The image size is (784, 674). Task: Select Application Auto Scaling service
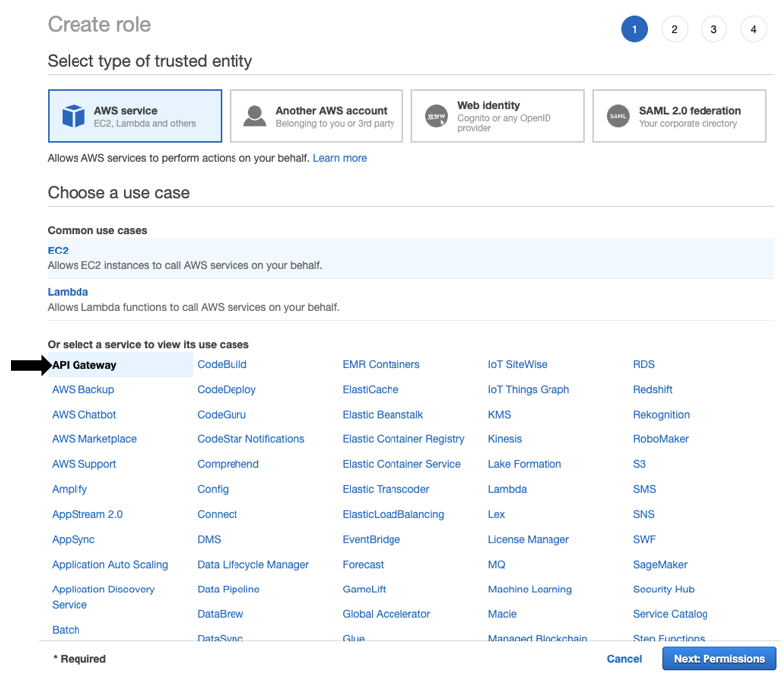110,565
